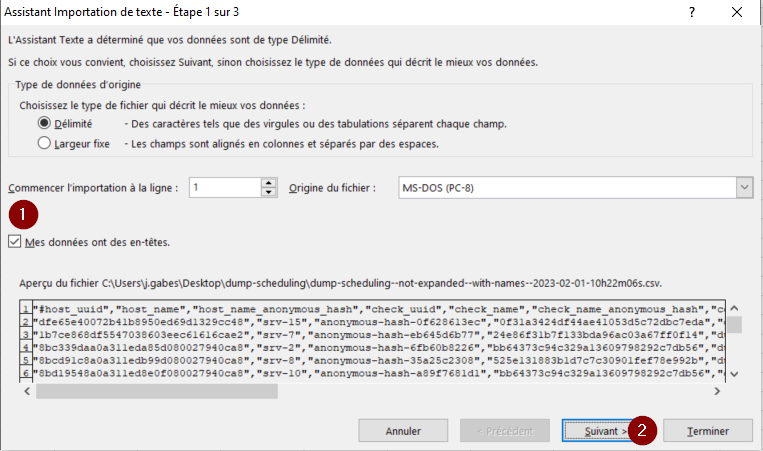Select the Délimité radio button
The image size is (763, 451).
click(x=44, y=124)
